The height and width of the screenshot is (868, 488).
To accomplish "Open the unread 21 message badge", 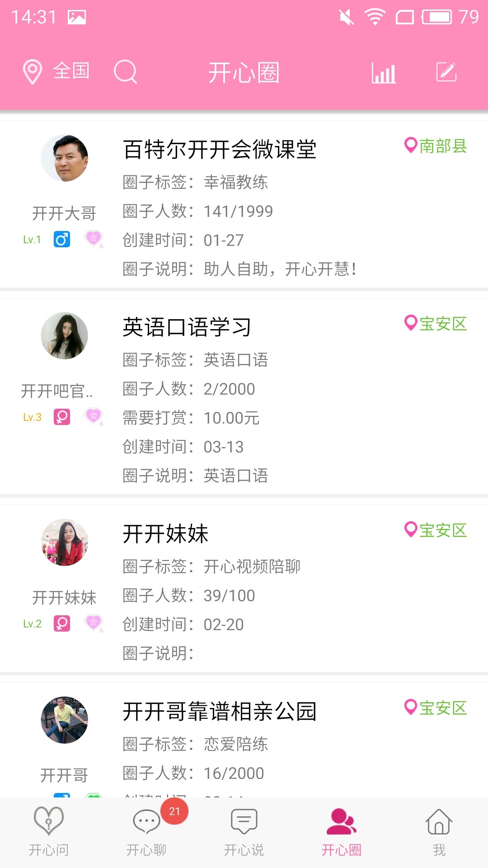I will point(174,811).
